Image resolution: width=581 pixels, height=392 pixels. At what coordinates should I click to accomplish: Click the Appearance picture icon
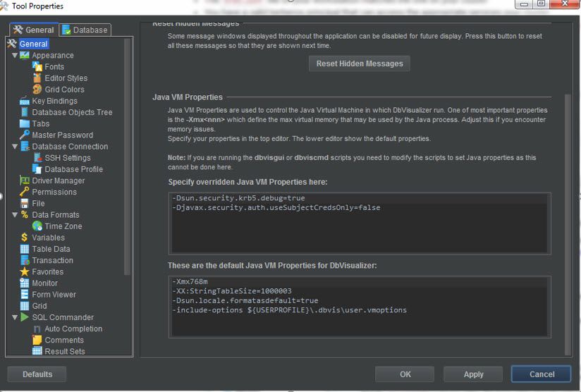pos(25,55)
